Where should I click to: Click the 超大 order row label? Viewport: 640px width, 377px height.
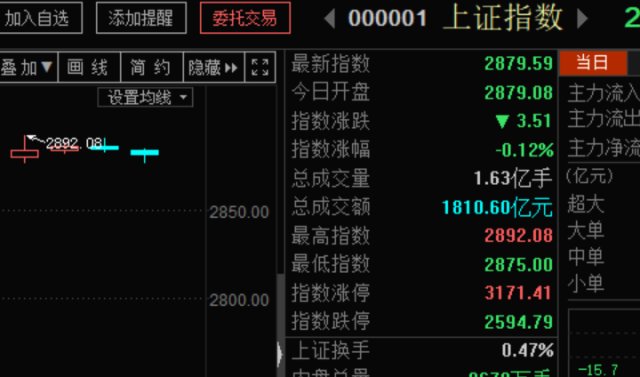(x=586, y=204)
